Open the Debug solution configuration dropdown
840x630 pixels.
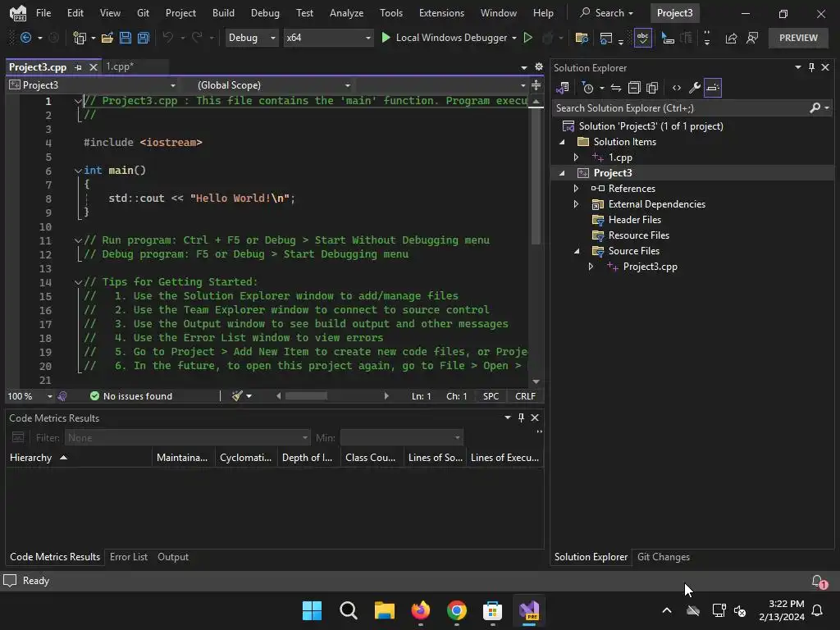click(x=252, y=38)
